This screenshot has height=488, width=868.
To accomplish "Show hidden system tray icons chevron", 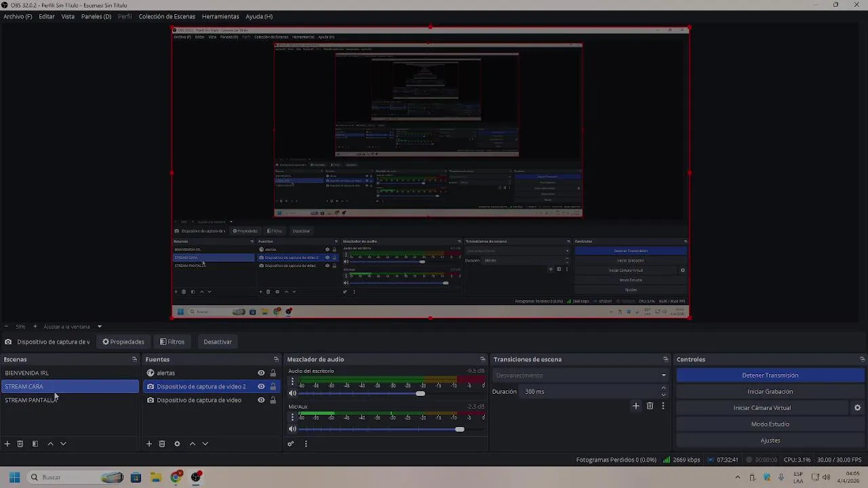I will (x=738, y=477).
